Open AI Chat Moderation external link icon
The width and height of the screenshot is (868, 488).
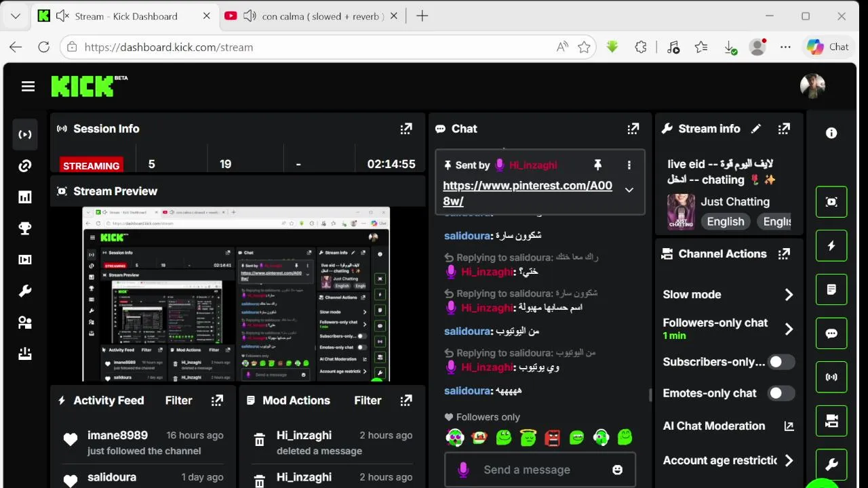[x=789, y=426]
